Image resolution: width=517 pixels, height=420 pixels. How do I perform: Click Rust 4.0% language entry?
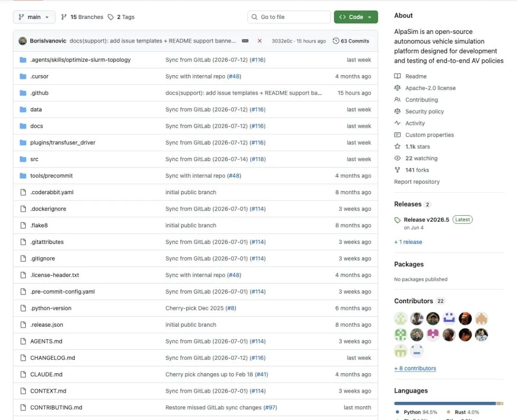(463, 412)
